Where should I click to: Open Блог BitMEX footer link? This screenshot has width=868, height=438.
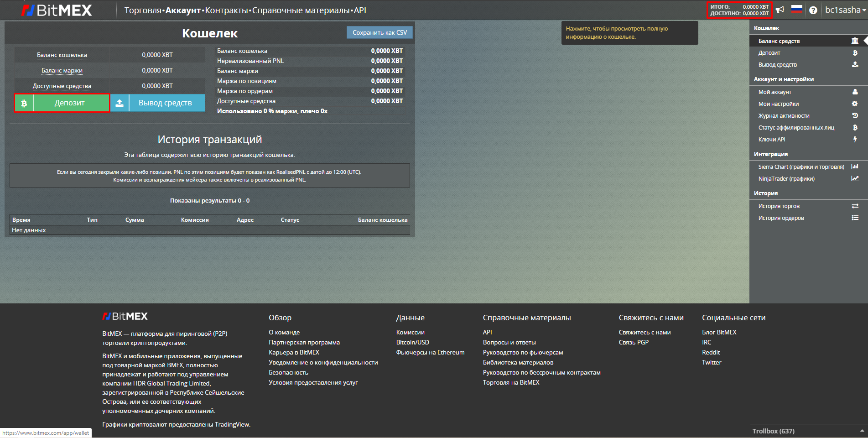coord(719,332)
